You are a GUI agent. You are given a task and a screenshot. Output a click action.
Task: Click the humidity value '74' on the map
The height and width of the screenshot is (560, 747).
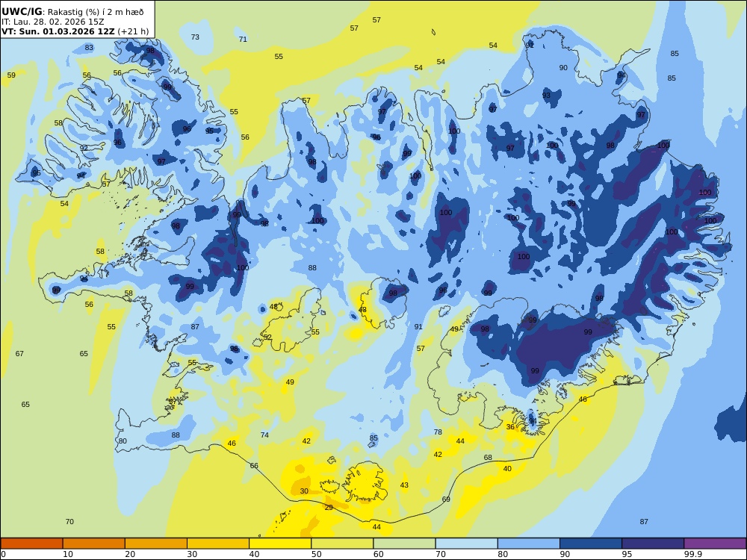coord(265,435)
